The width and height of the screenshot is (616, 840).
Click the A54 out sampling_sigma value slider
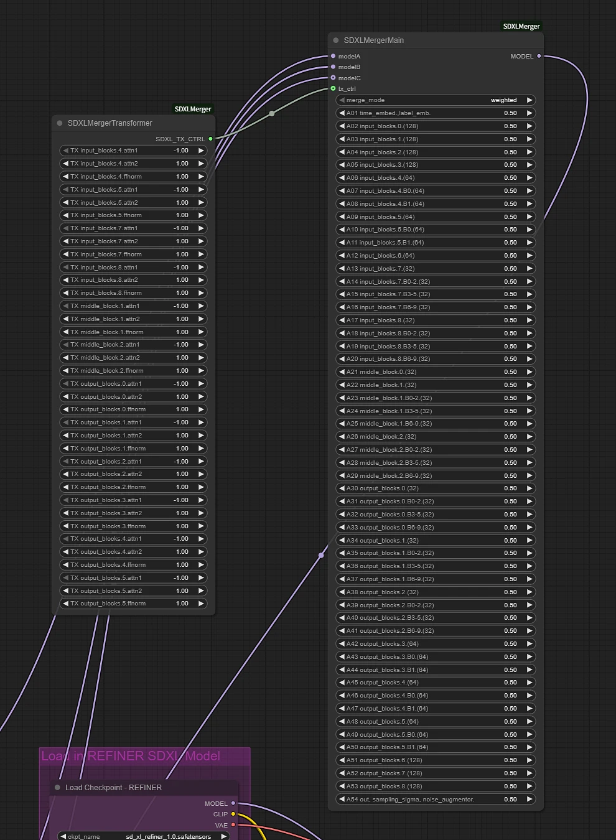pyautogui.click(x=436, y=799)
